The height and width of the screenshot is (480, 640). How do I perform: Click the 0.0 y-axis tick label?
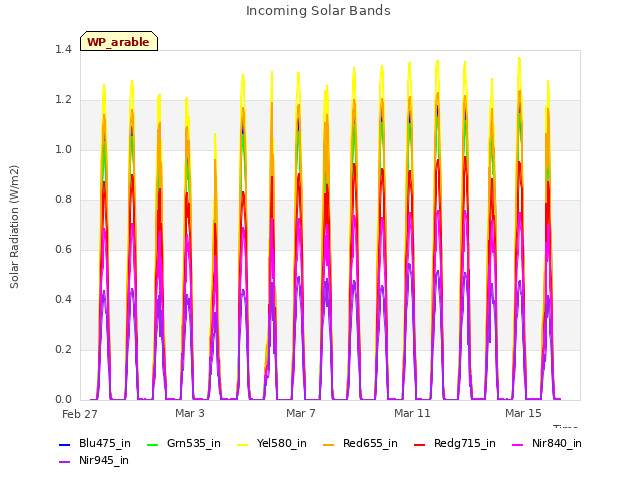click(63, 400)
